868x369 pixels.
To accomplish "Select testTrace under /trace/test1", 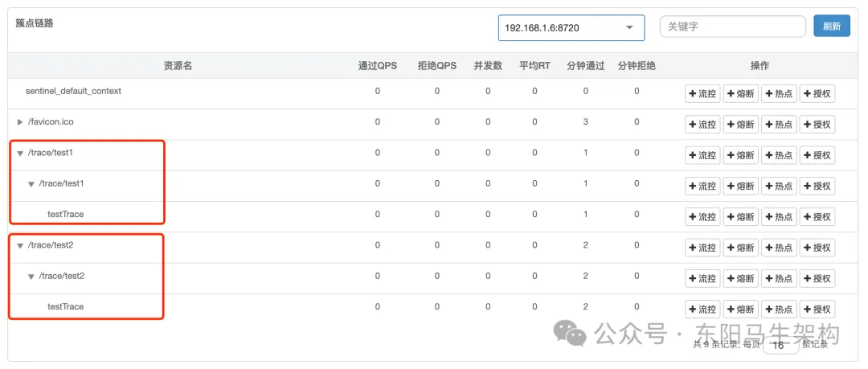I will 65,214.
